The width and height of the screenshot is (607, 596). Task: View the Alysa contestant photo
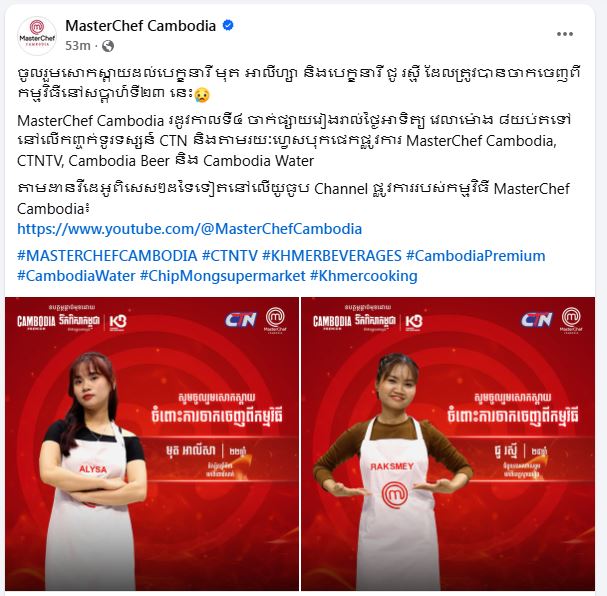pos(152,444)
